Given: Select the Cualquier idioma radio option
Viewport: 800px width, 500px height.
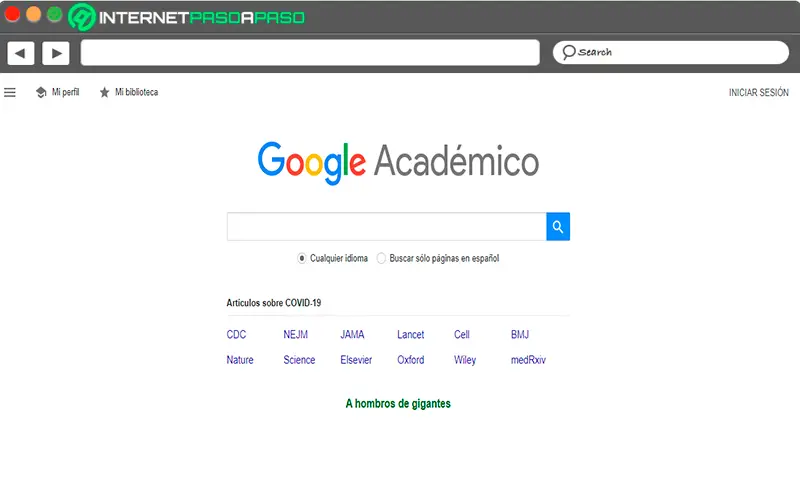Looking at the screenshot, I should pyautogui.click(x=302, y=258).
